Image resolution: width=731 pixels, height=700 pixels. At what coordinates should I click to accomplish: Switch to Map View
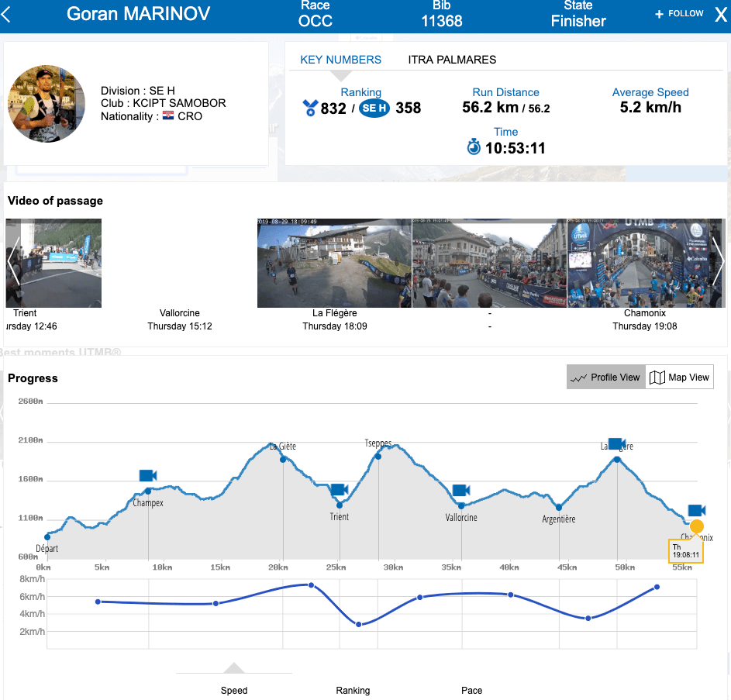(680, 378)
